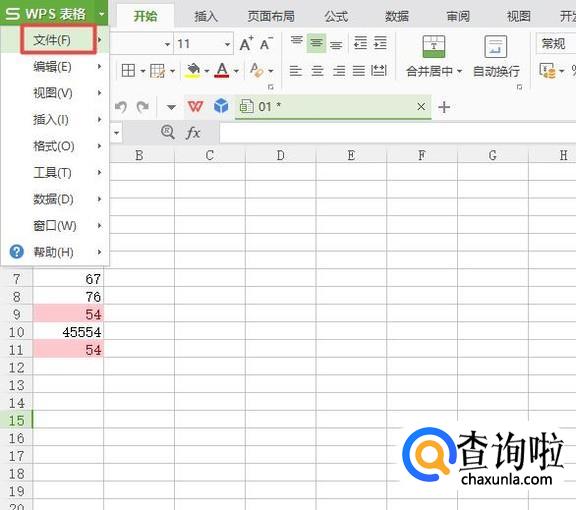576x510 pixels.
Task: Click the fill color paint bucket icon
Action: click(x=193, y=70)
